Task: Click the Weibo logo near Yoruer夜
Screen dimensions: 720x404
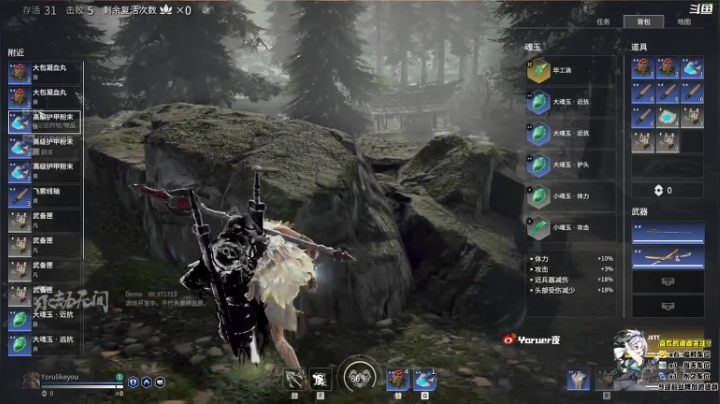Action: (x=509, y=339)
